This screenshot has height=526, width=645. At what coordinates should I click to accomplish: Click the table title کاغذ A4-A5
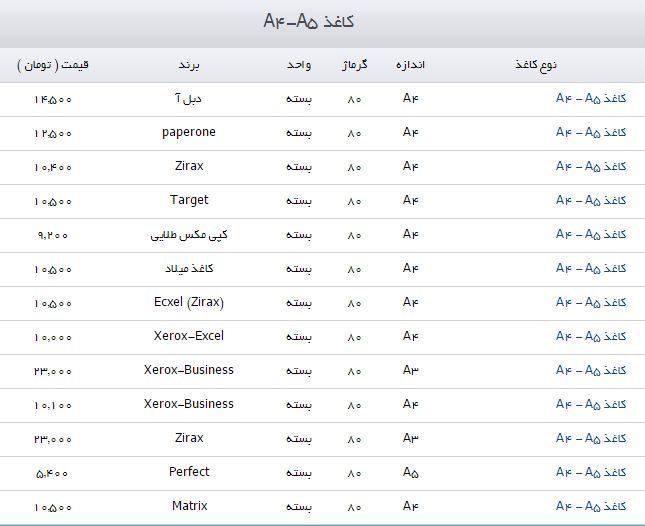click(309, 21)
